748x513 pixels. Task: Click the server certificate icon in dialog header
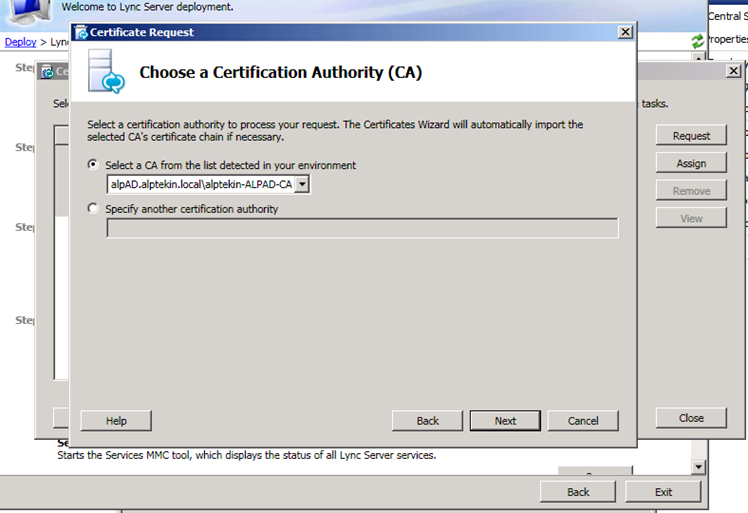[106, 72]
